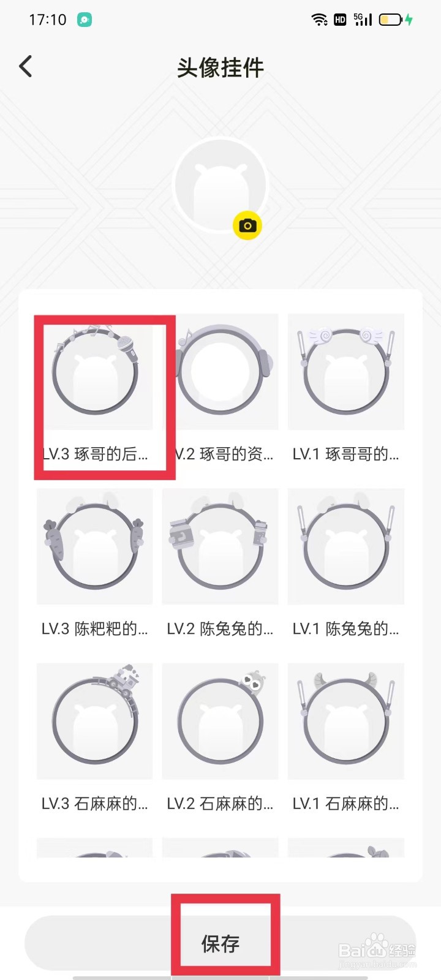Select the LV.3 琢哥 microphone frame
The image size is (441, 980).
coord(95,372)
